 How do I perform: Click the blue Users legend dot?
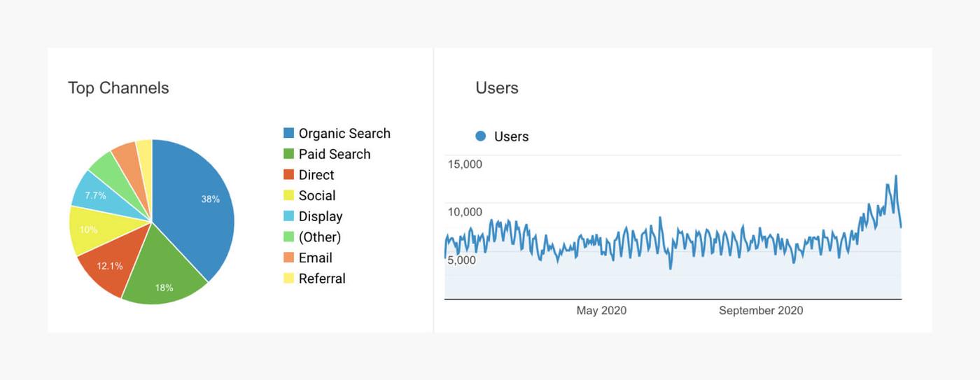[x=480, y=136]
